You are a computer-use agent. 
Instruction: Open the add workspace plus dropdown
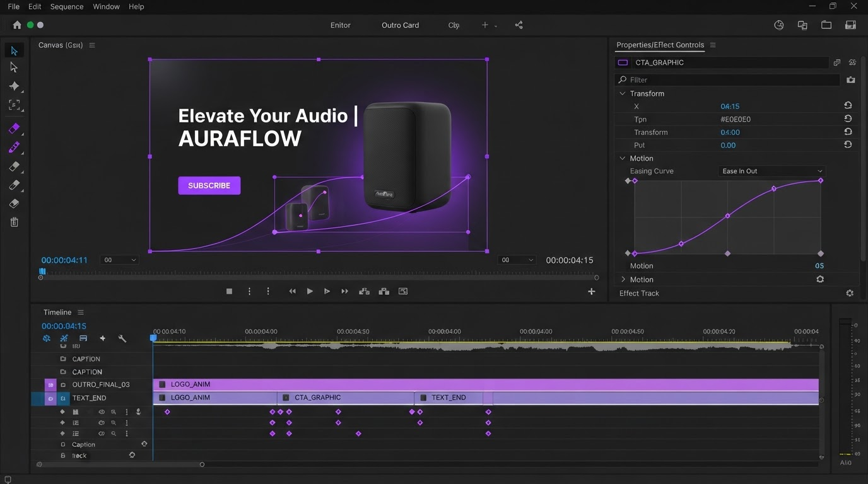[x=488, y=25]
